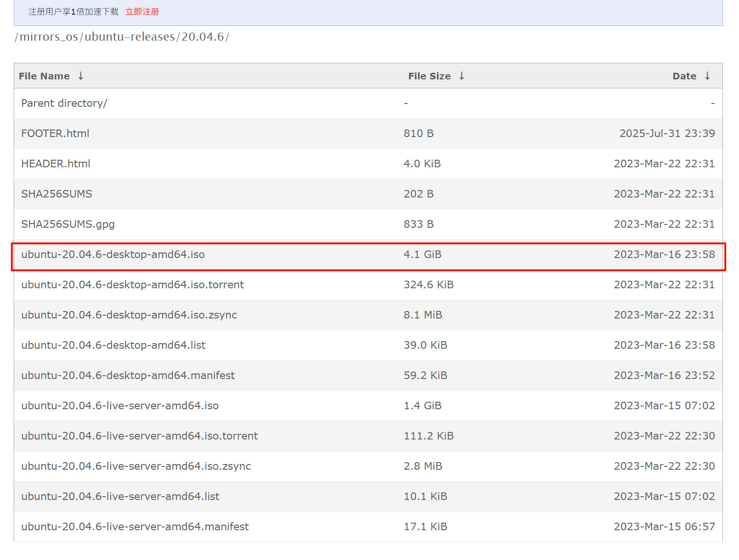Click the 10.1 KiB size cell

click(x=426, y=496)
